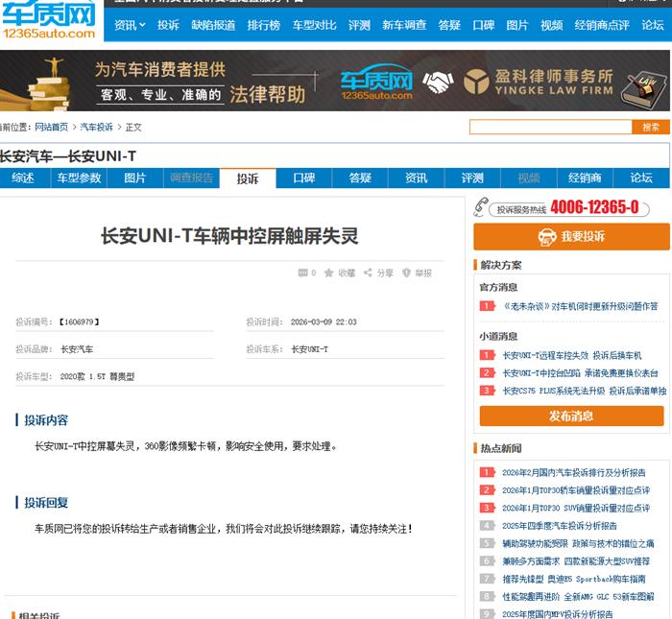Click the car icon on 我要投诉 button
The image size is (672, 619).
pos(547,237)
